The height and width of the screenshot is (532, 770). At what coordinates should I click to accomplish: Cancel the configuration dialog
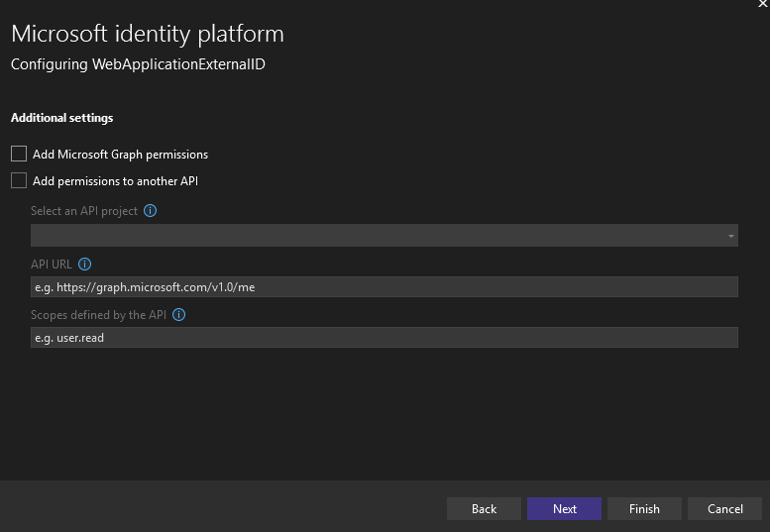click(724, 508)
